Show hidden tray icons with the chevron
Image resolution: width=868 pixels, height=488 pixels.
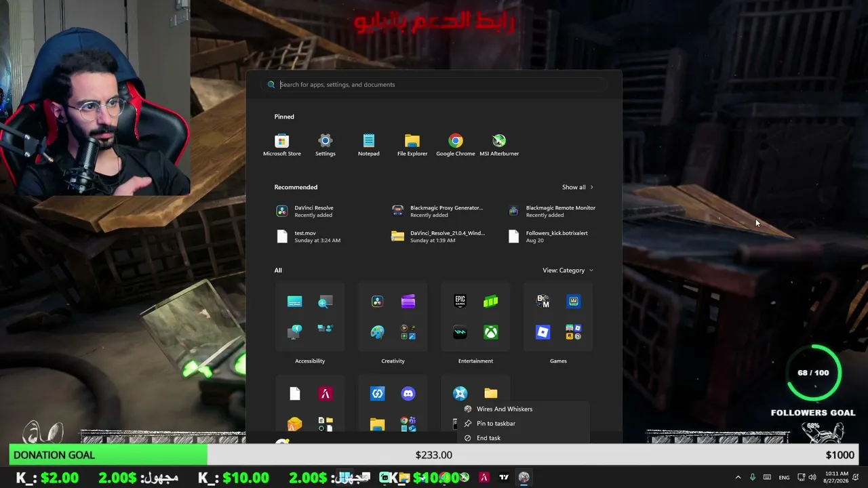tap(738, 477)
